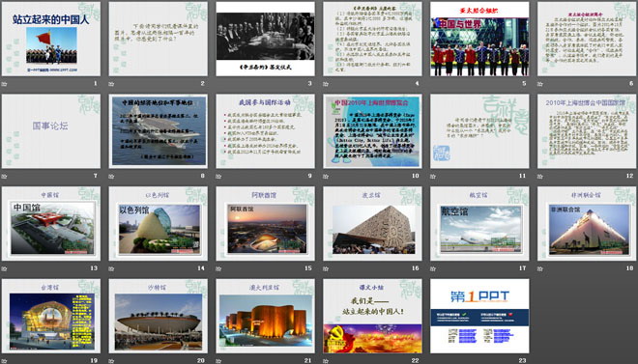Select slide 13 中国馆 pavilion
638x364 pixels.
51,223
